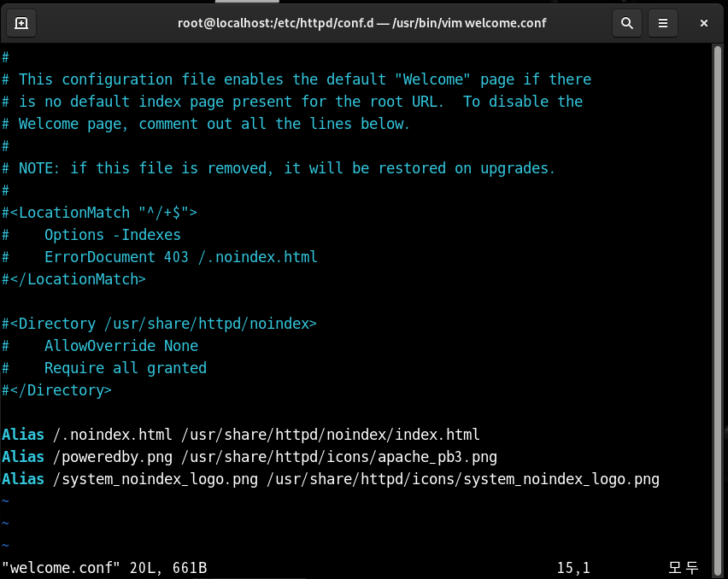
Task: Open the hamburger menu
Action: [663, 23]
